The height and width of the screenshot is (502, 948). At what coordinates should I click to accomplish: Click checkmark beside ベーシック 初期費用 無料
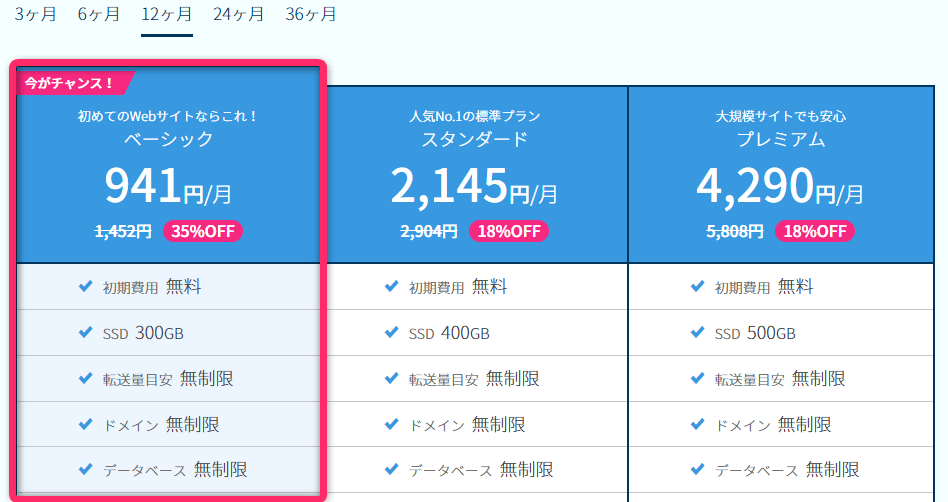[x=85, y=287]
